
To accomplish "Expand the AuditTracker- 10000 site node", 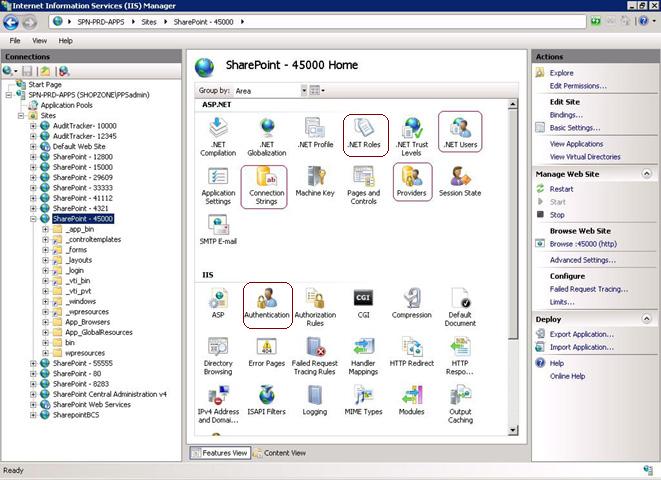I will click(33, 126).
